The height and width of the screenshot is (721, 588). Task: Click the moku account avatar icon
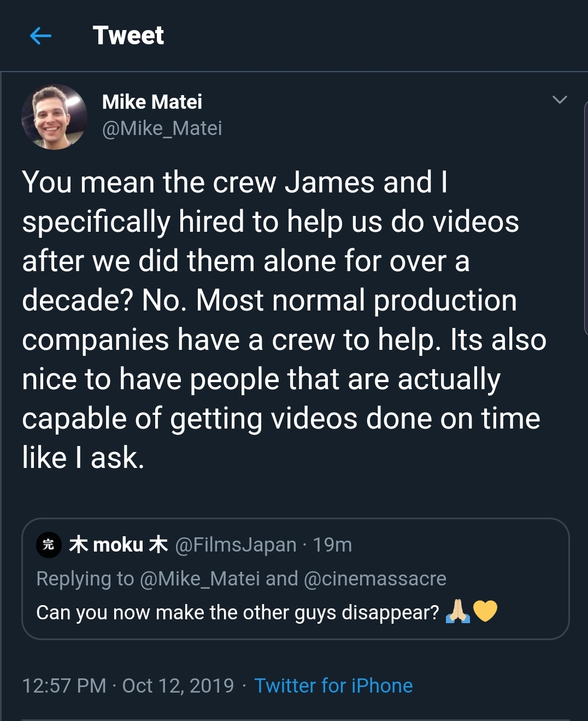click(48, 545)
